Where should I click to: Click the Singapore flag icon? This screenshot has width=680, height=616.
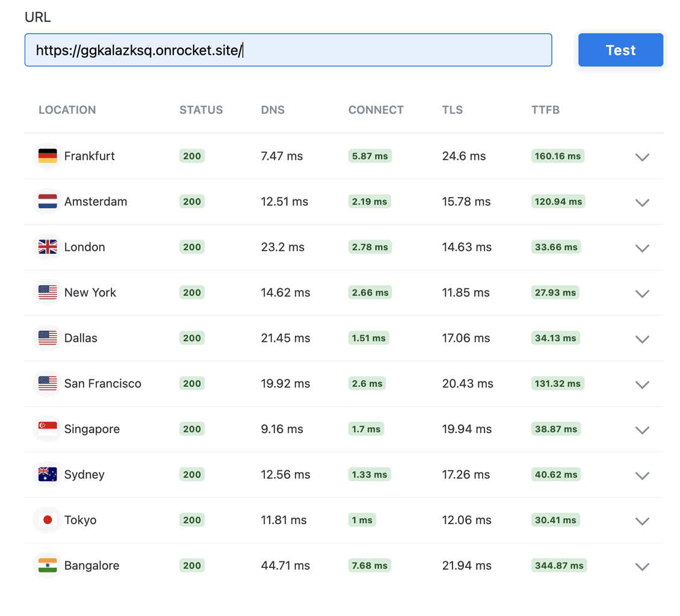(48, 429)
